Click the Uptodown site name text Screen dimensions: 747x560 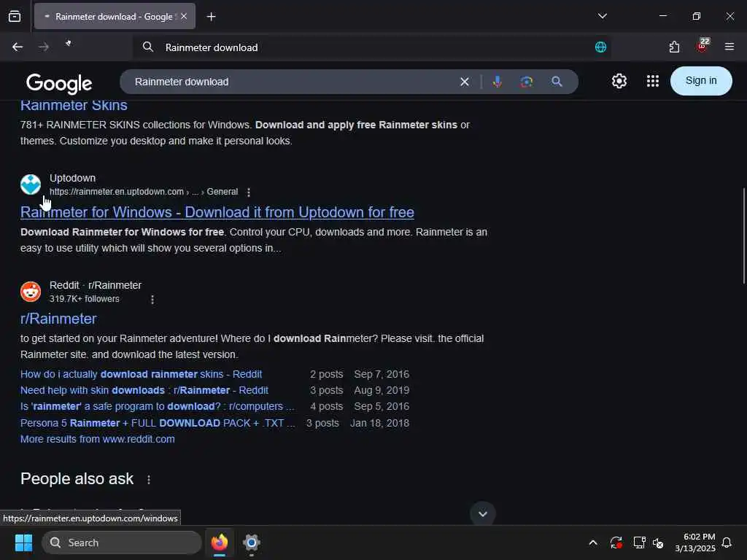click(x=72, y=178)
